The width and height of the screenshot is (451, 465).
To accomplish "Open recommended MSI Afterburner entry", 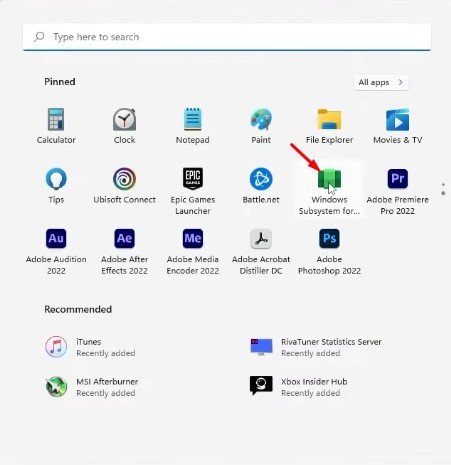I will pyautogui.click(x=92, y=387).
